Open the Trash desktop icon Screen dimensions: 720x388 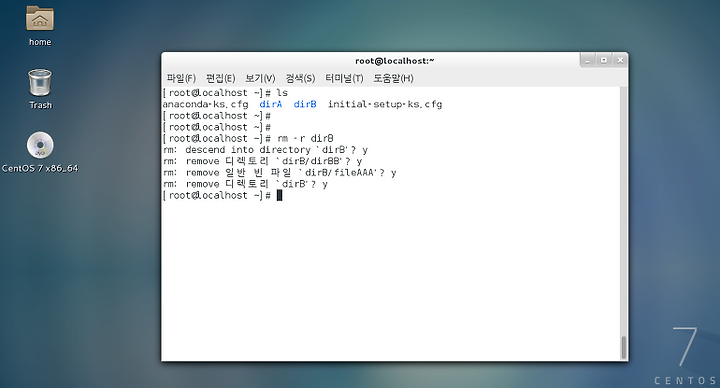[40, 83]
